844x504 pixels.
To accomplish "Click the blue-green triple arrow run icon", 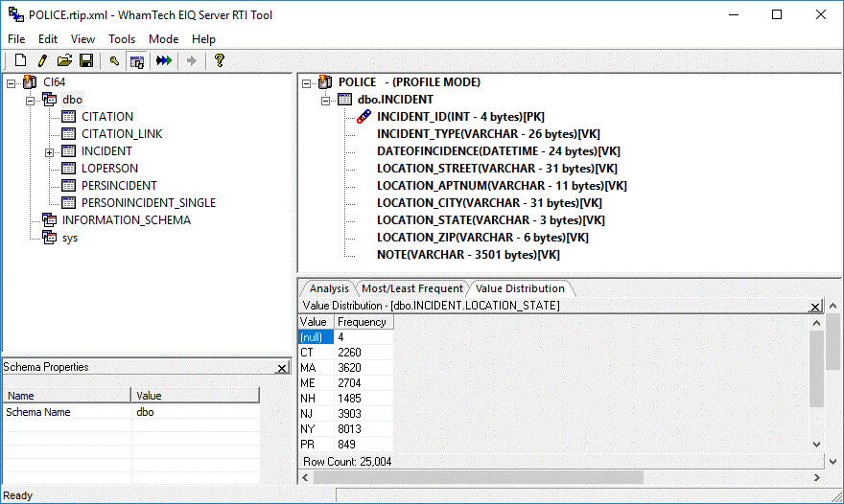I will 164,60.
